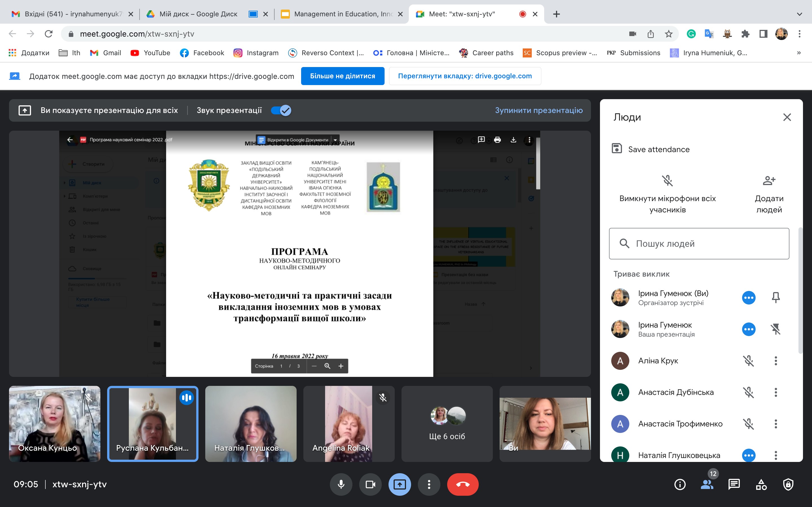Open options menu for Анастасія Дубінська

pyautogui.click(x=775, y=392)
